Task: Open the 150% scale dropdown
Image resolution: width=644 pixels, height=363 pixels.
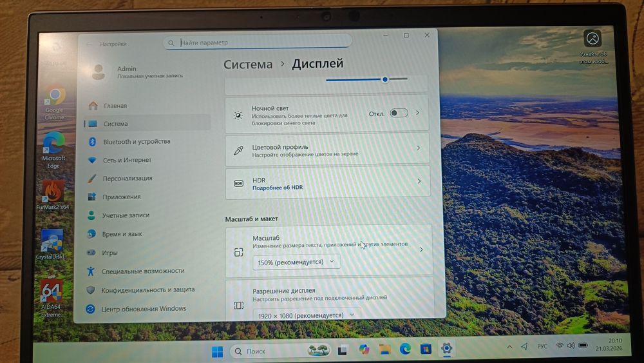Action: click(x=296, y=262)
